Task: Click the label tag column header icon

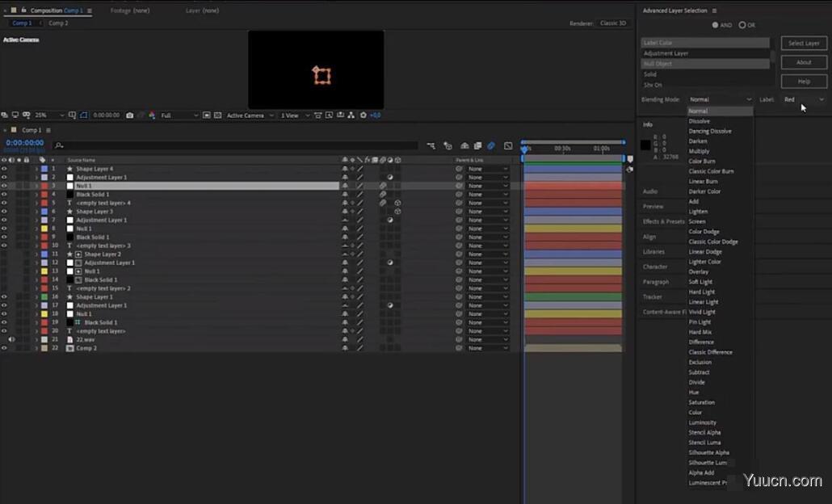Action: point(43,160)
